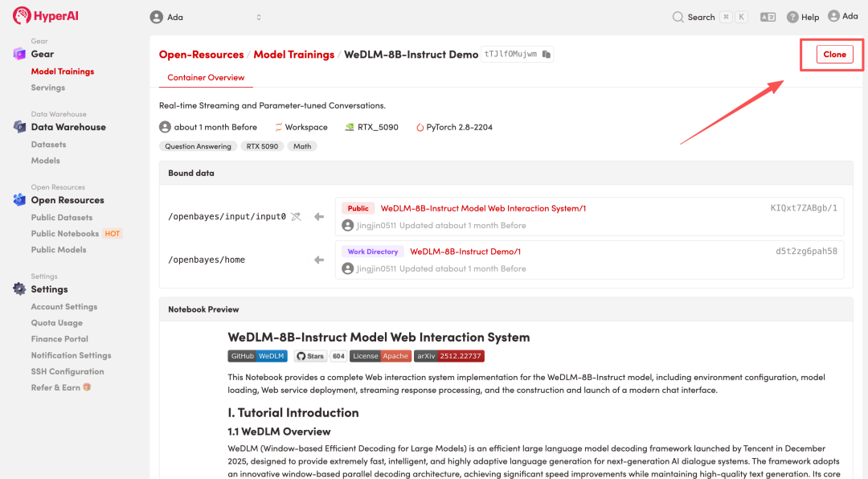Open search via magnifier icon
The height and width of the screenshot is (479, 868).
click(x=678, y=17)
